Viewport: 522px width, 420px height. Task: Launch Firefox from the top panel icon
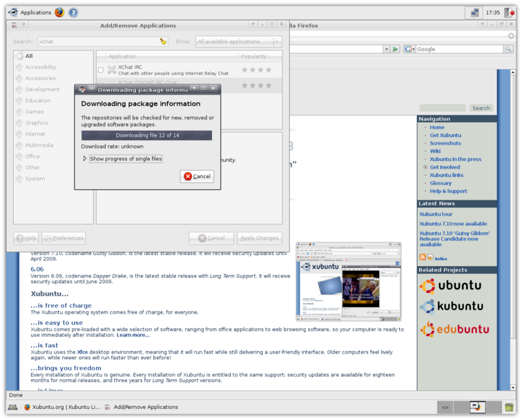pyautogui.click(x=59, y=12)
